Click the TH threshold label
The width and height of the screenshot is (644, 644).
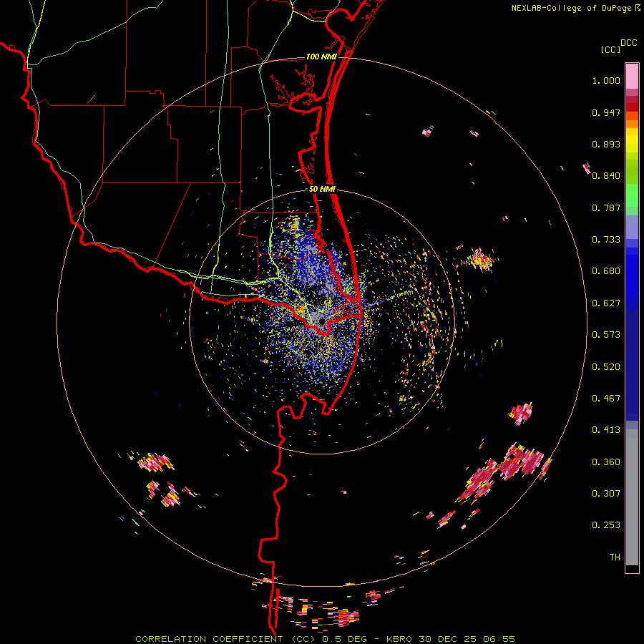tap(615, 557)
